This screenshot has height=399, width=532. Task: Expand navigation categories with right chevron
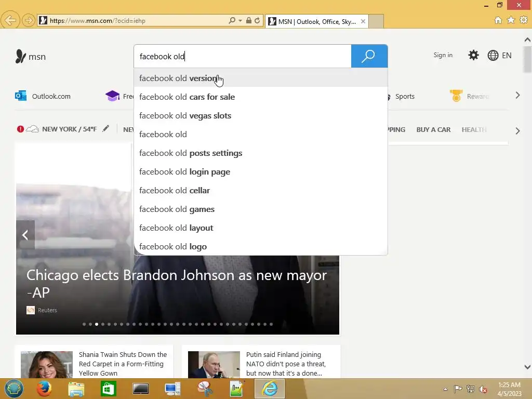click(517, 131)
